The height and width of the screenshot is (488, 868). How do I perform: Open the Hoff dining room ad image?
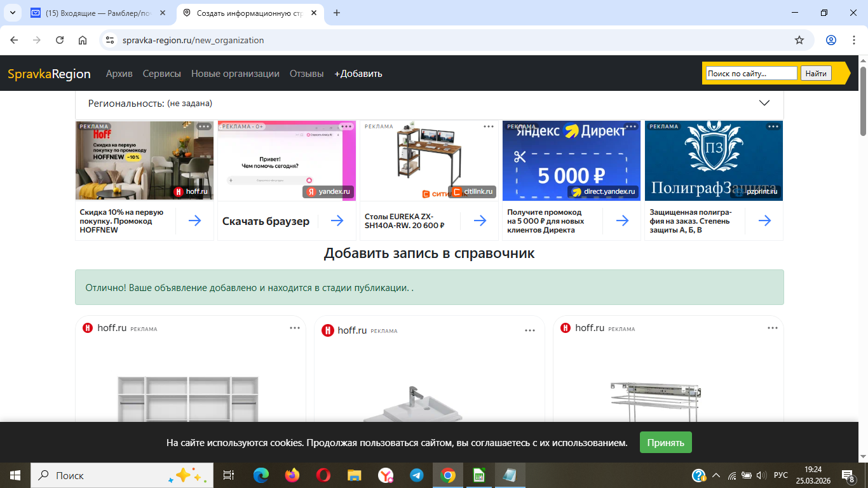[x=144, y=161]
